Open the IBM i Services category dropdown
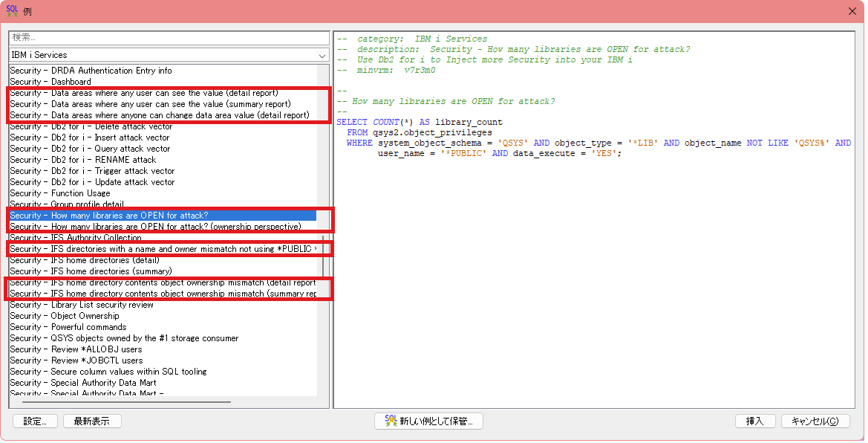This screenshot has height=443, width=868. (169, 55)
